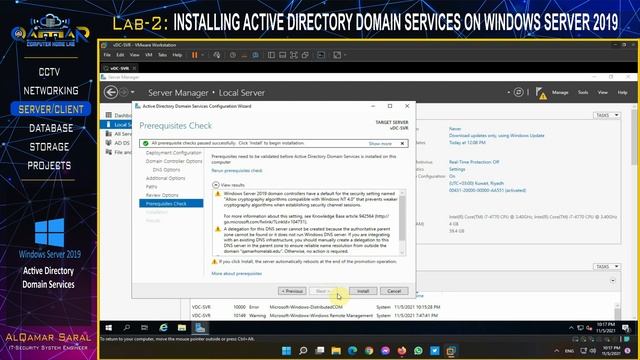
Task: Toggle VMware thumbnail bar icon
Action: 282,55
